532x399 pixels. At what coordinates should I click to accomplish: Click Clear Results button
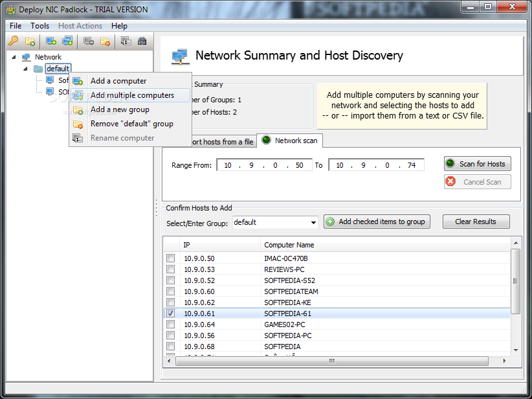point(476,222)
